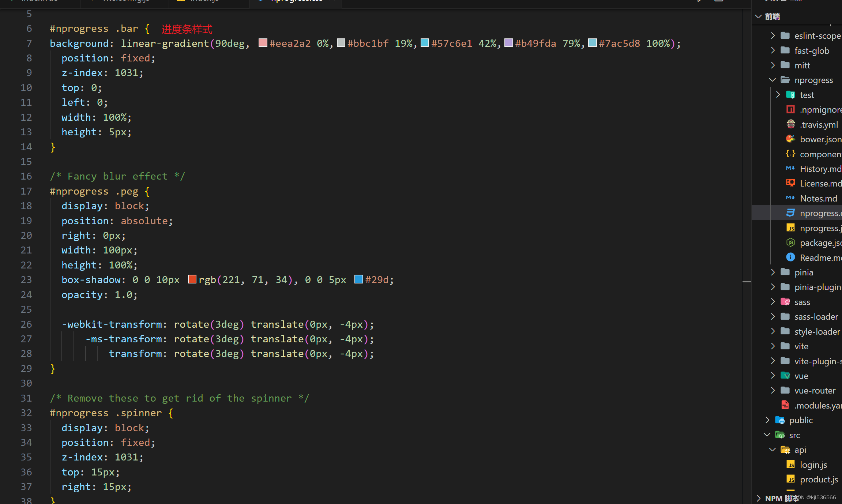Collapse the 前端 explorer section
The width and height of the screenshot is (842, 504).
coord(758,16)
